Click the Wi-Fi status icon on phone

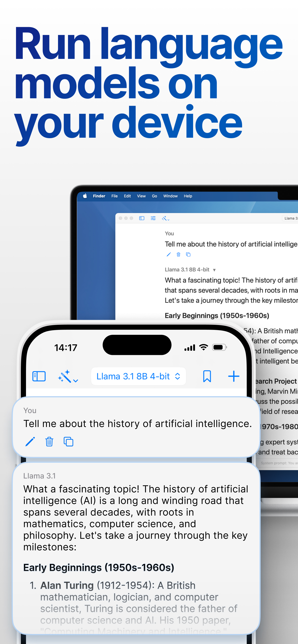(204, 347)
